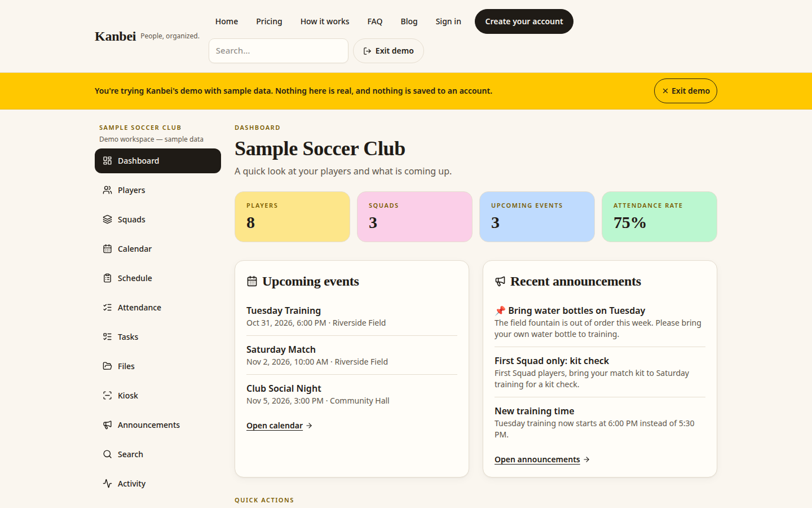The width and height of the screenshot is (812, 508).
Task: Open the Blog nav link
Action: [409, 21]
